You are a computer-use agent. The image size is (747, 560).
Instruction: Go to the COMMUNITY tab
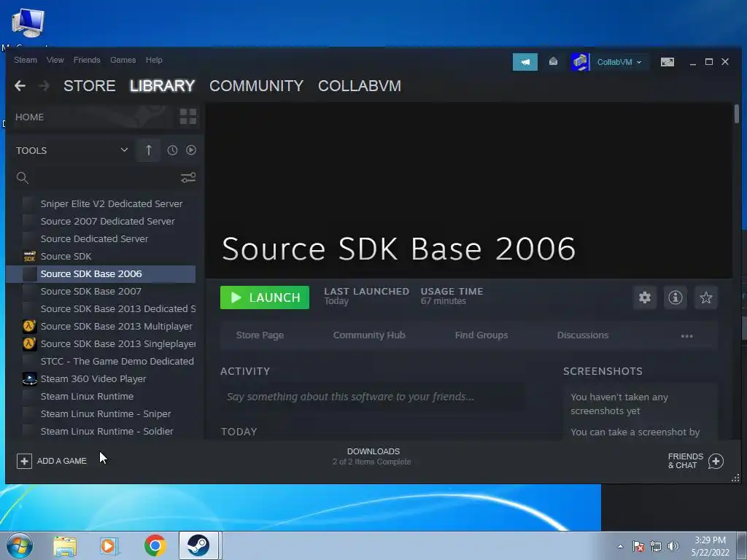coord(256,86)
